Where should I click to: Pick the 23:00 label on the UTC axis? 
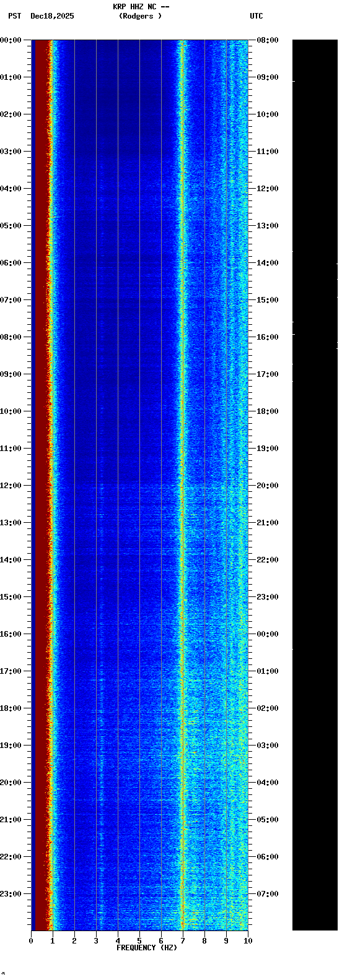(268, 597)
